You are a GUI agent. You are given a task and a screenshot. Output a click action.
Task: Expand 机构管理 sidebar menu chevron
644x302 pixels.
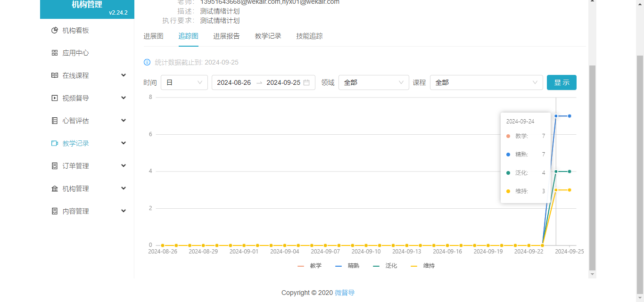point(124,188)
